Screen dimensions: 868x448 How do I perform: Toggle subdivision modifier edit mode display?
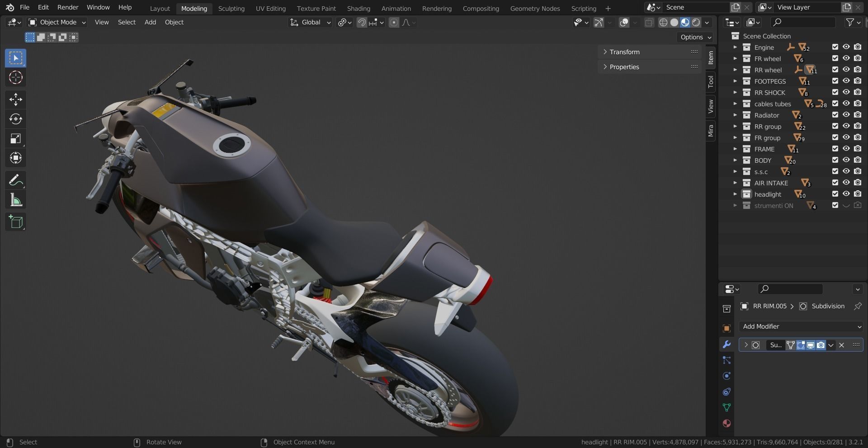[x=801, y=345]
